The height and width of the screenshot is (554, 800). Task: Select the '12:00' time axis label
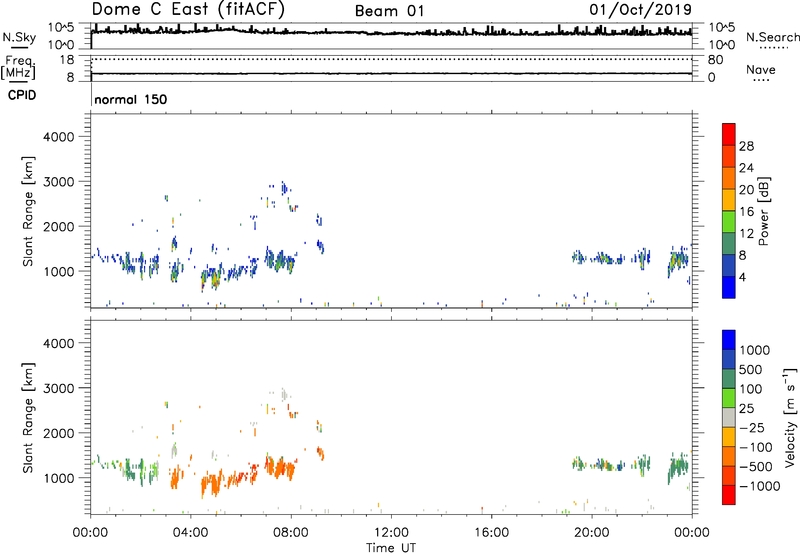pyautogui.click(x=391, y=533)
